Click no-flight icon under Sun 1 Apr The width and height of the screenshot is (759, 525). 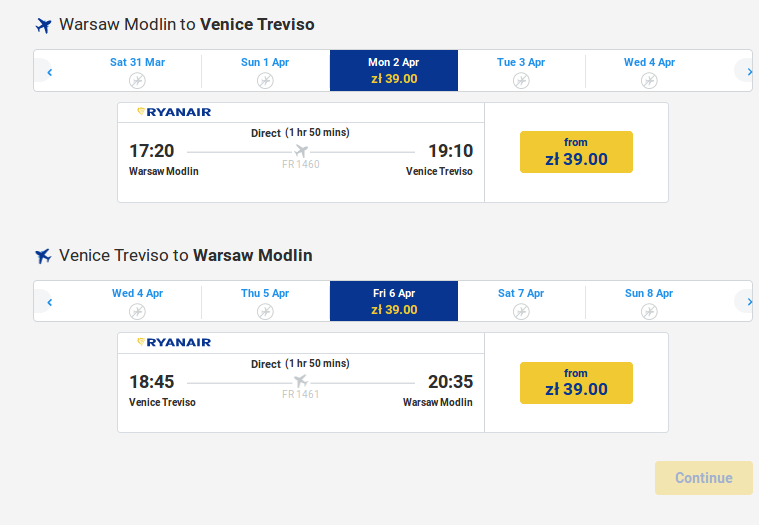click(x=265, y=80)
